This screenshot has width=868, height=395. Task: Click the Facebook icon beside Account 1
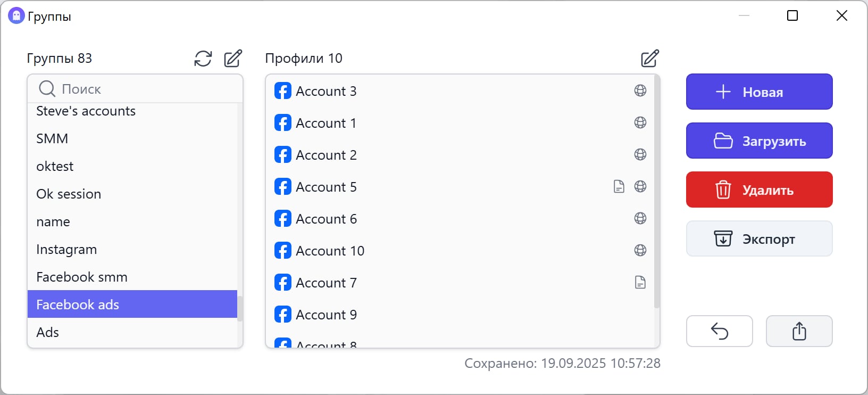point(283,123)
